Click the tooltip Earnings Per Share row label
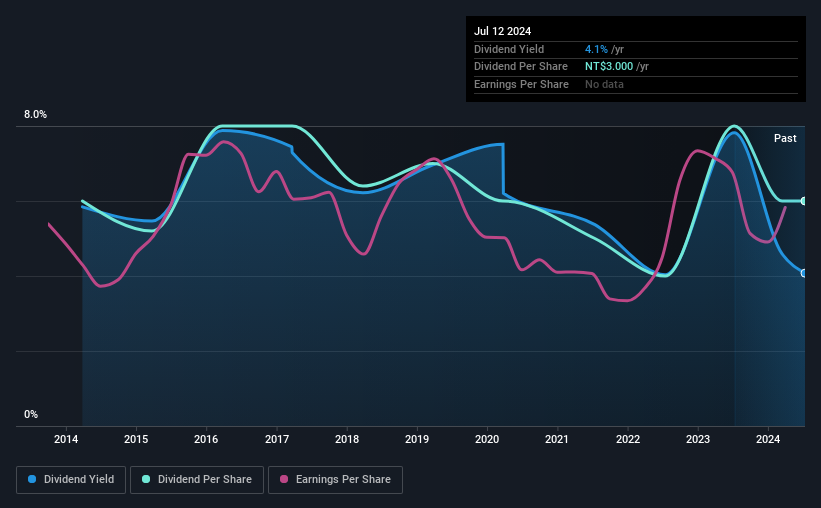 coord(522,84)
